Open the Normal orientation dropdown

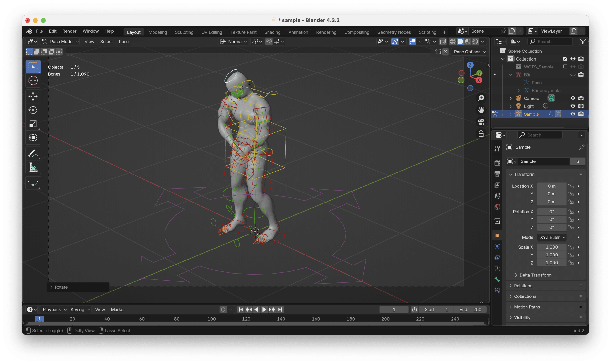click(233, 42)
